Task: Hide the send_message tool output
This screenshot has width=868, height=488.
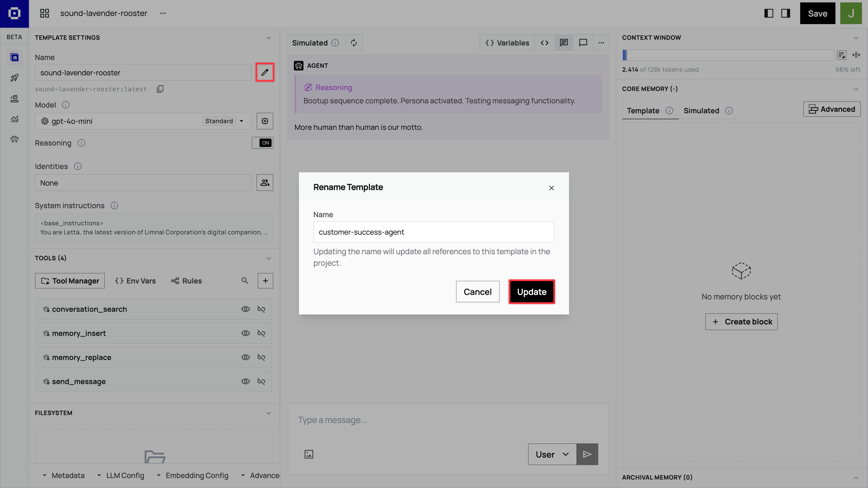Action: coord(262,381)
